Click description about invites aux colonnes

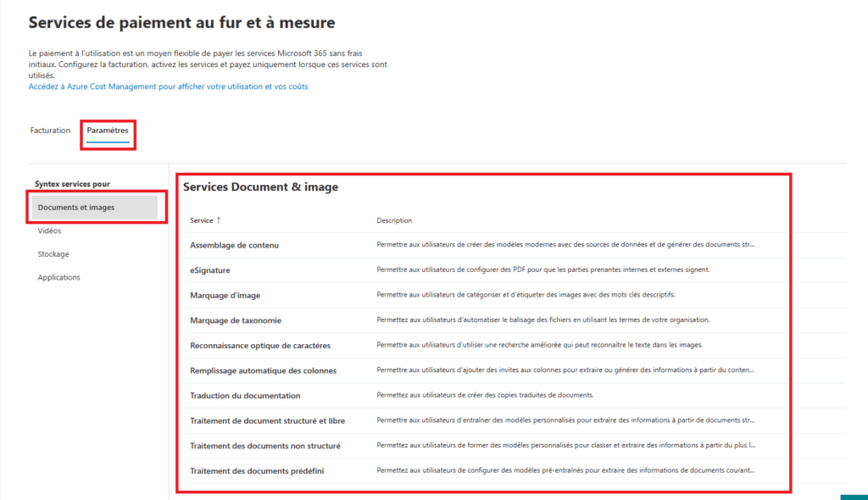click(565, 369)
